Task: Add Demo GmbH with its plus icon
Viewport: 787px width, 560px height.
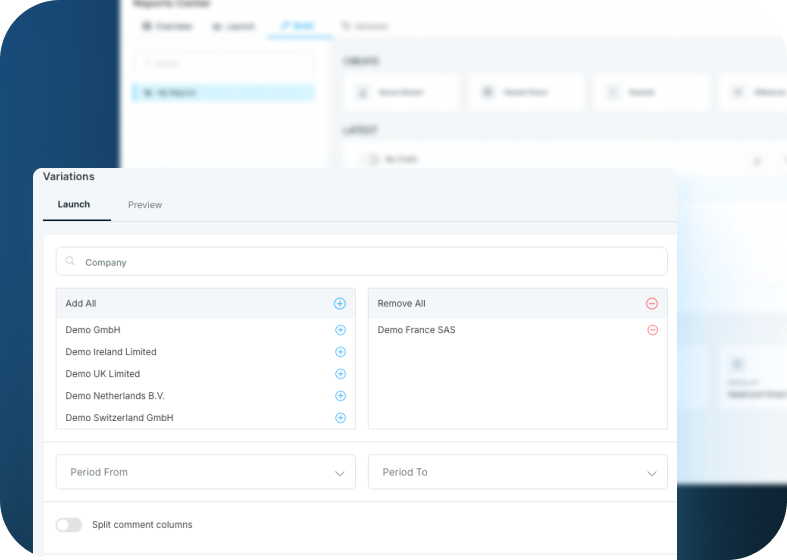Action: pos(340,330)
